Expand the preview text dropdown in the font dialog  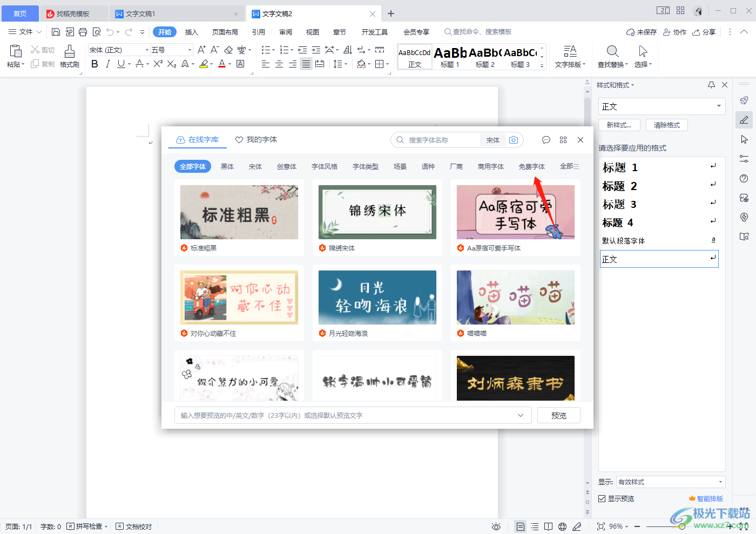(521, 415)
